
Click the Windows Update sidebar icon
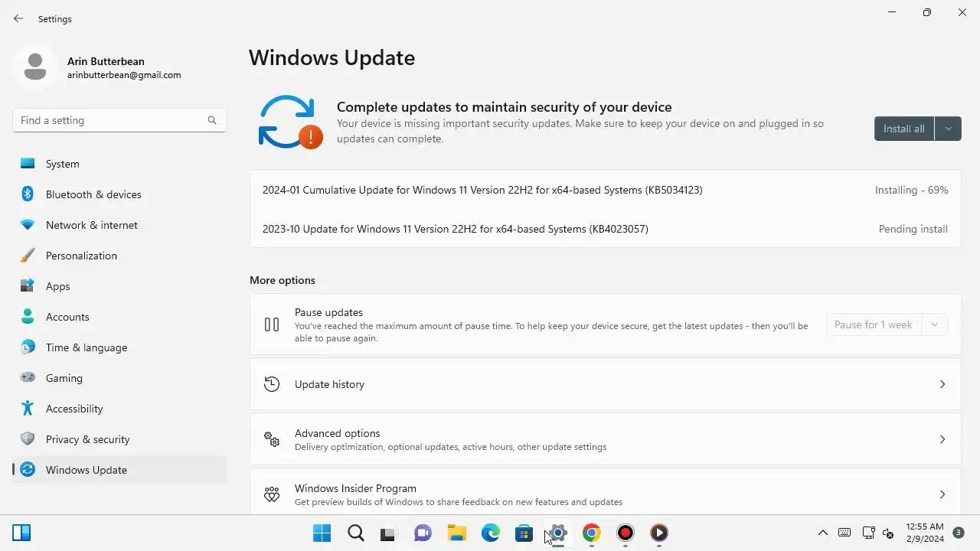(28, 470)
